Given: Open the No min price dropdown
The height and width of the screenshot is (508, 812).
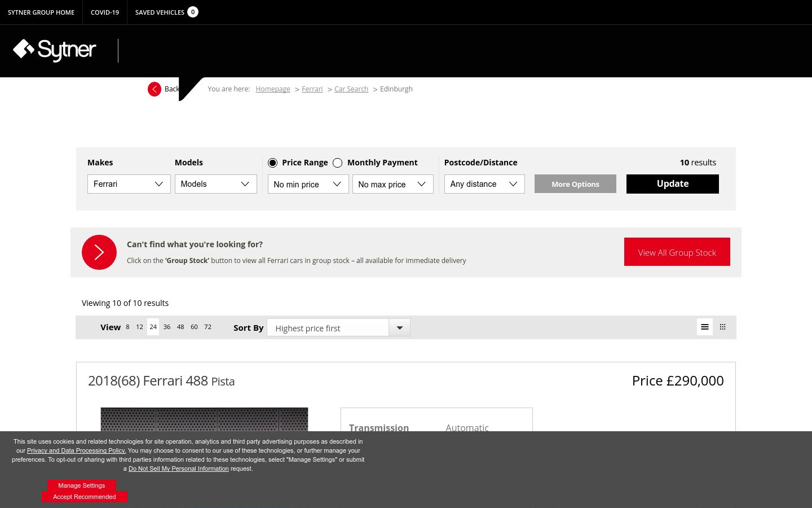Looking at the screenshot, I should pyautogui.click(x=308, y=184).
